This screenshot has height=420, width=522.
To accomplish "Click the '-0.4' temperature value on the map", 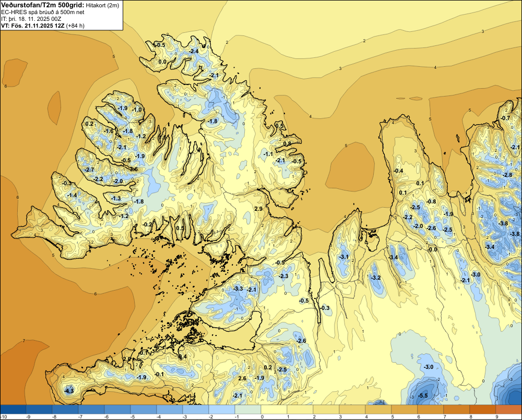I will [x=398, y=171].
